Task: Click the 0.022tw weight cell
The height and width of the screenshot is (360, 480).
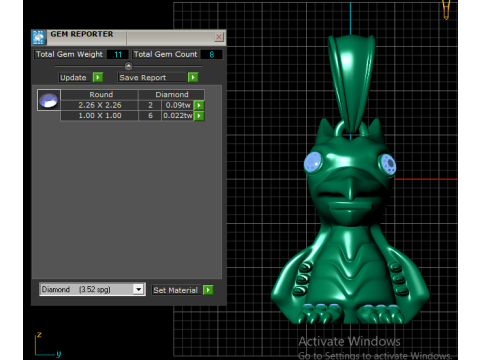Action: click(178, 116)
